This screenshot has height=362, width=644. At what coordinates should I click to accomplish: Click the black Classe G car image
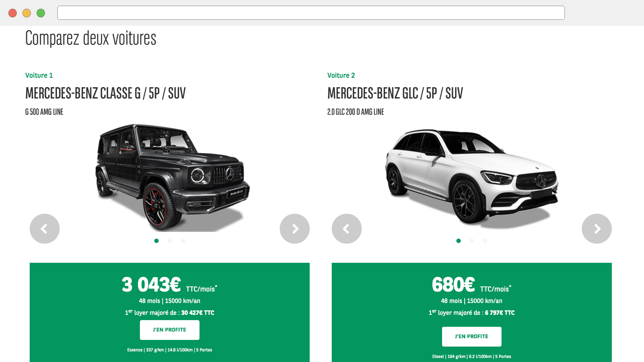173,178
